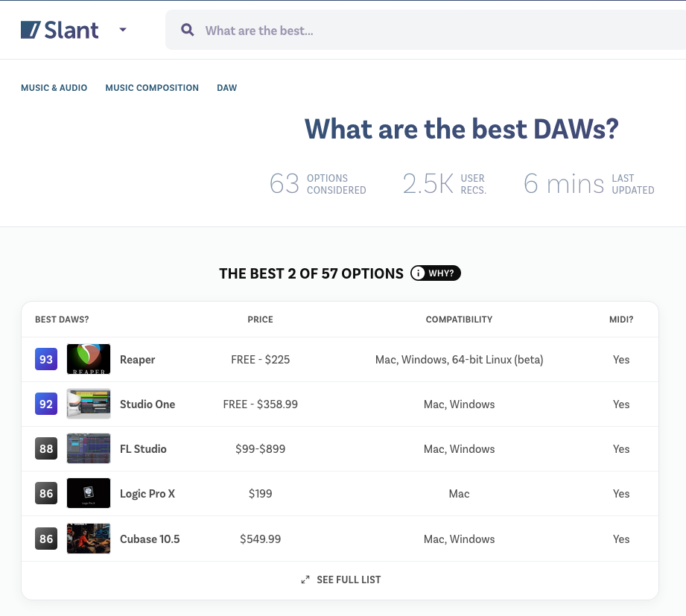Viewport: 686px width, 616px height.
Task: Open the DAW breadcrumb
Action: click(x=226, y=87)
